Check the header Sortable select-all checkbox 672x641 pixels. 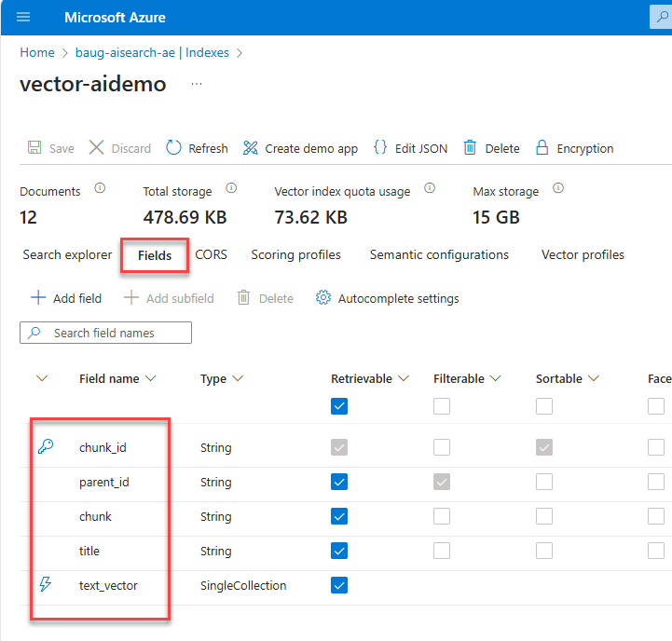click(544, 406)
